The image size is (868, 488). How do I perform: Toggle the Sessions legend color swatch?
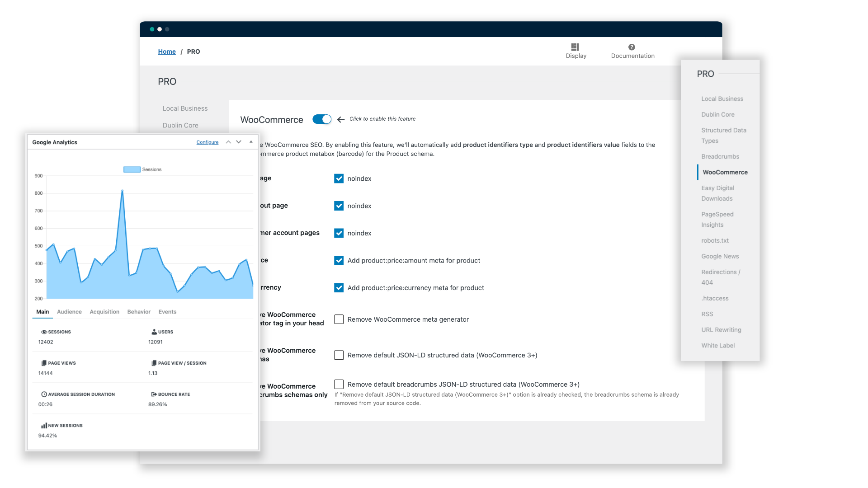[132, 169]
